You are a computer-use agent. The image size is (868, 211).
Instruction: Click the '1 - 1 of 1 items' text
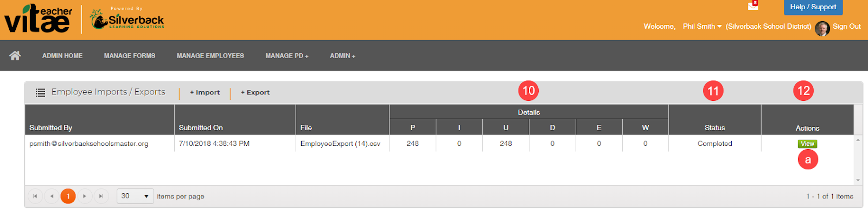click(829, 196)
